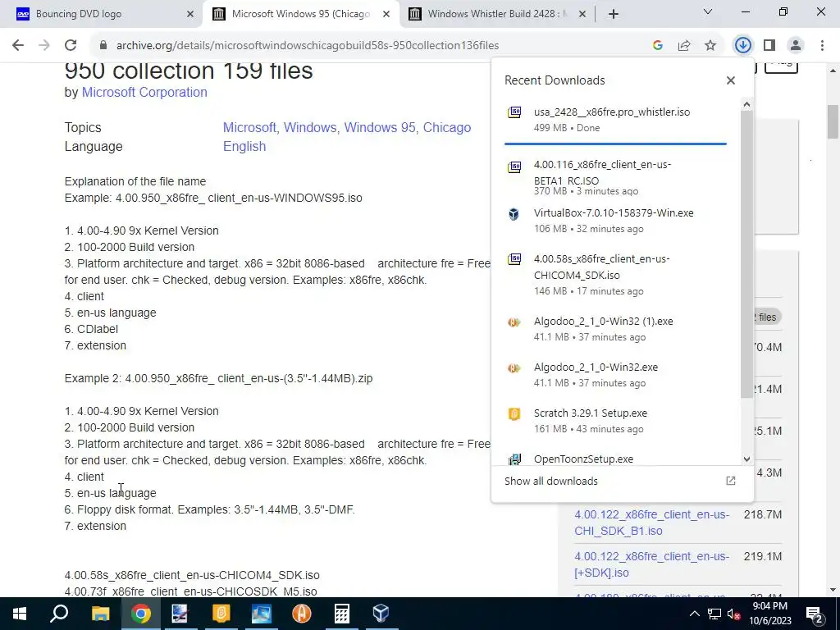Click the Google icon in address bar
Image resolution: width=840 pixels, height=630 pixels.
[658, 46]
